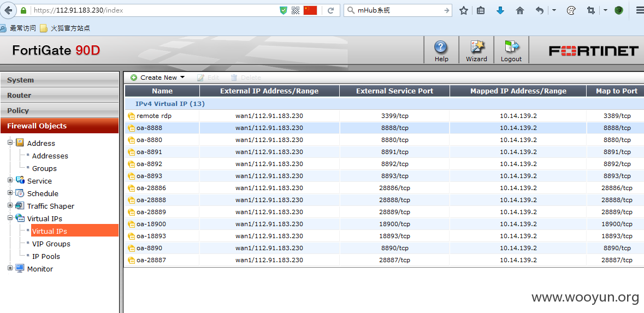Click the remote rdp virtual IP icon
This screenshot has height=313, width=644.
pos(132,116)
